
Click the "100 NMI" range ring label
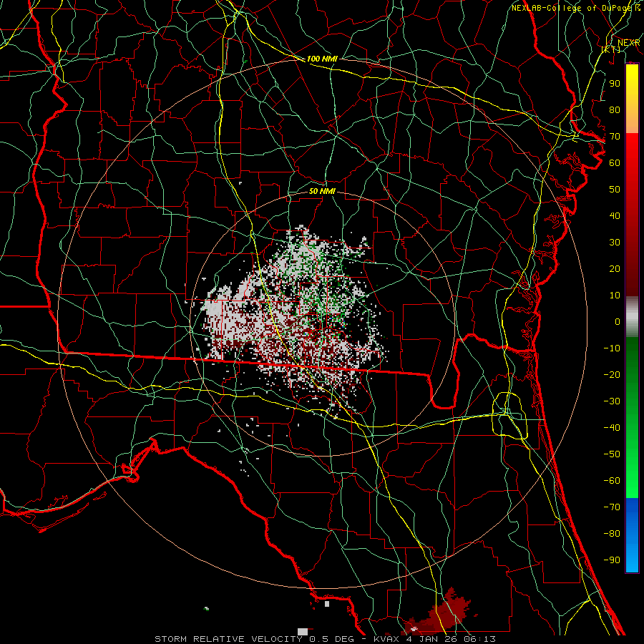click(x=322, y=59)
